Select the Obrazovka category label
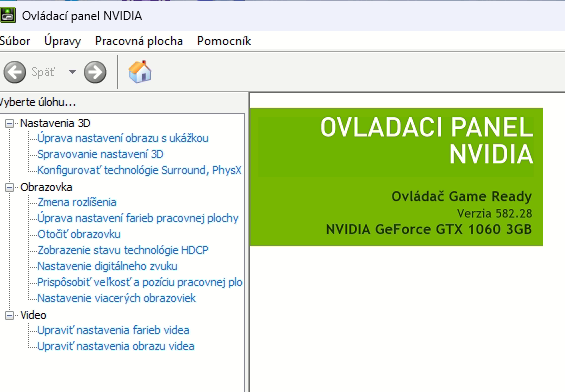The height and width of the screenshot is (392, 565). [x=46, y=187]
